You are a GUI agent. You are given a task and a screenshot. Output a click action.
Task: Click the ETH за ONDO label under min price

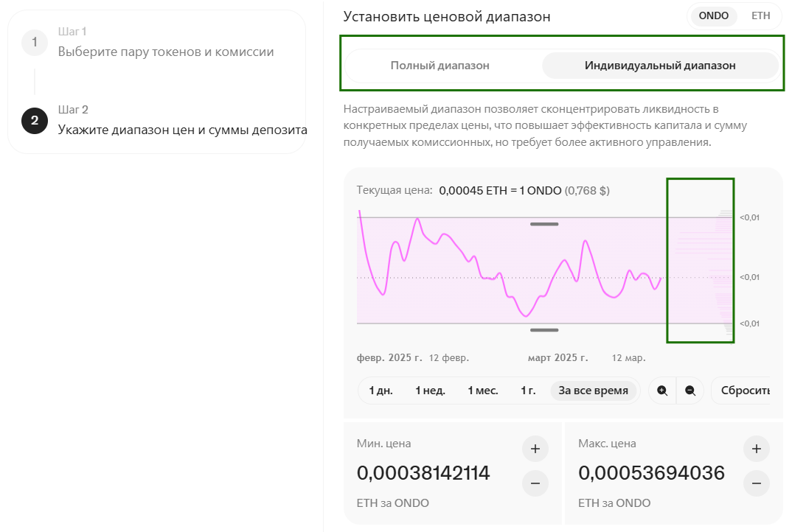pyautogui.click(x=392, y=503)
